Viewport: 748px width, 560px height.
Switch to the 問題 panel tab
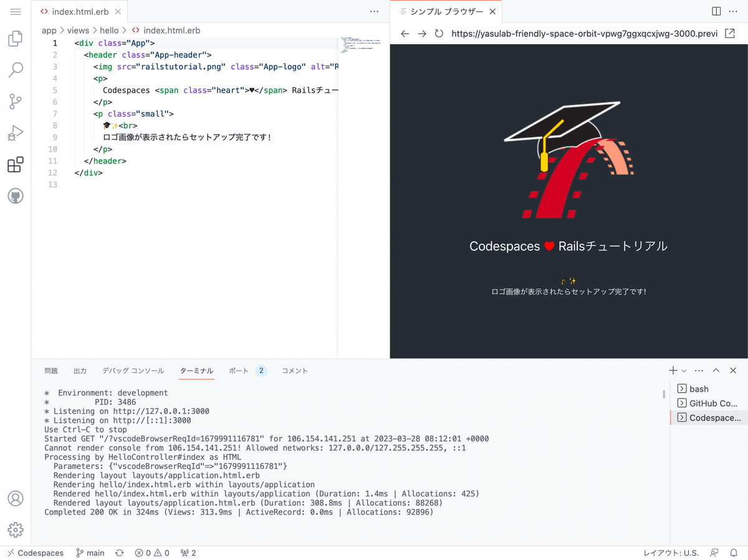pos(51,370)
